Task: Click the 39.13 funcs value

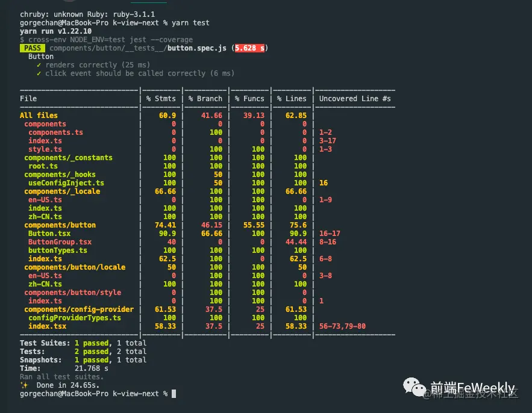Action: [x=254, y=115]
